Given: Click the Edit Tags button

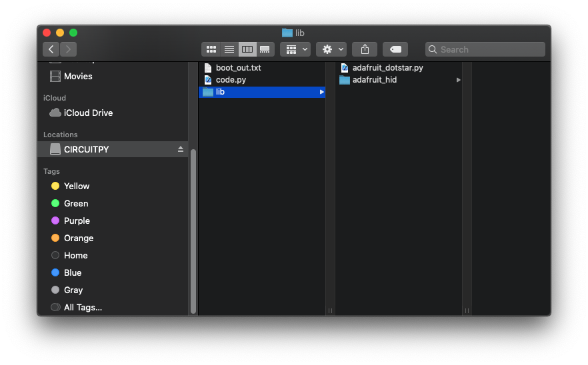Looking at the screenshot, I should coord(395,49).
